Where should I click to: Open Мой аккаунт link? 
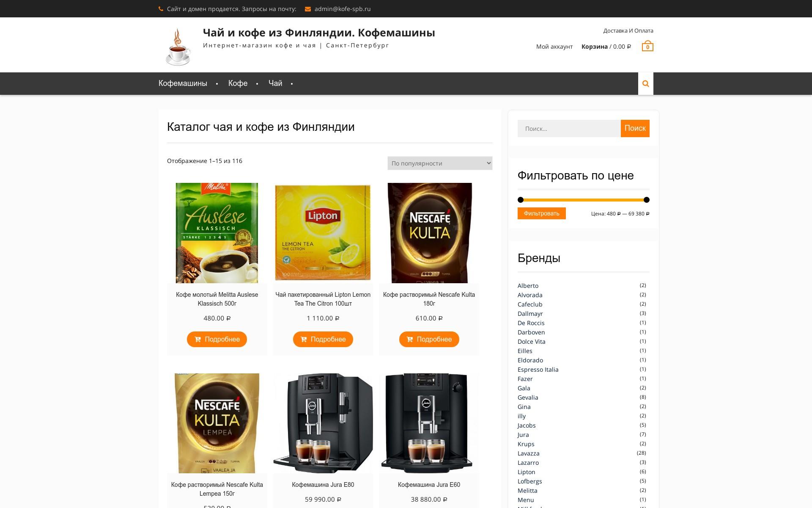click(554, 47)
